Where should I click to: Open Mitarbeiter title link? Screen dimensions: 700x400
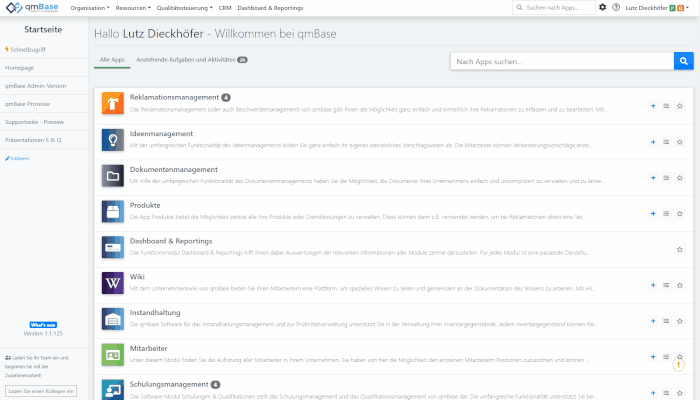[148, 349]
